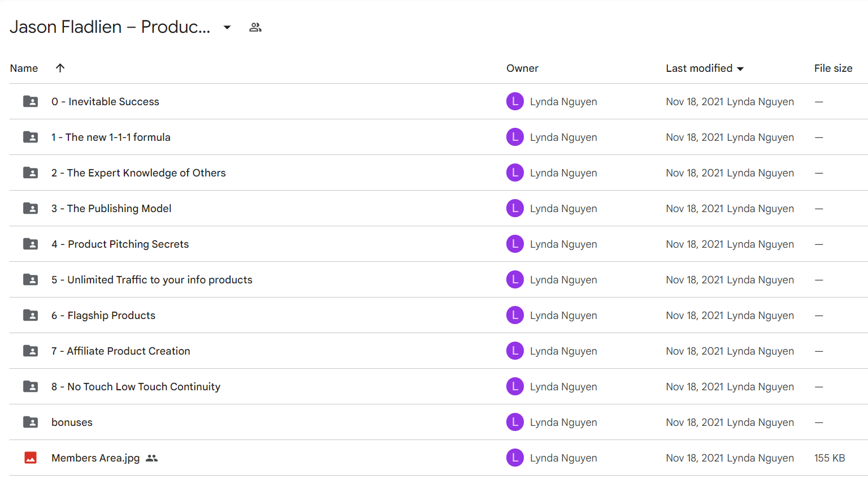The width and height of the screenshot is (868, 500).
Task: Click 'Lynda Nguyen' owner in Flagship Products row
Action: (563, 316)
